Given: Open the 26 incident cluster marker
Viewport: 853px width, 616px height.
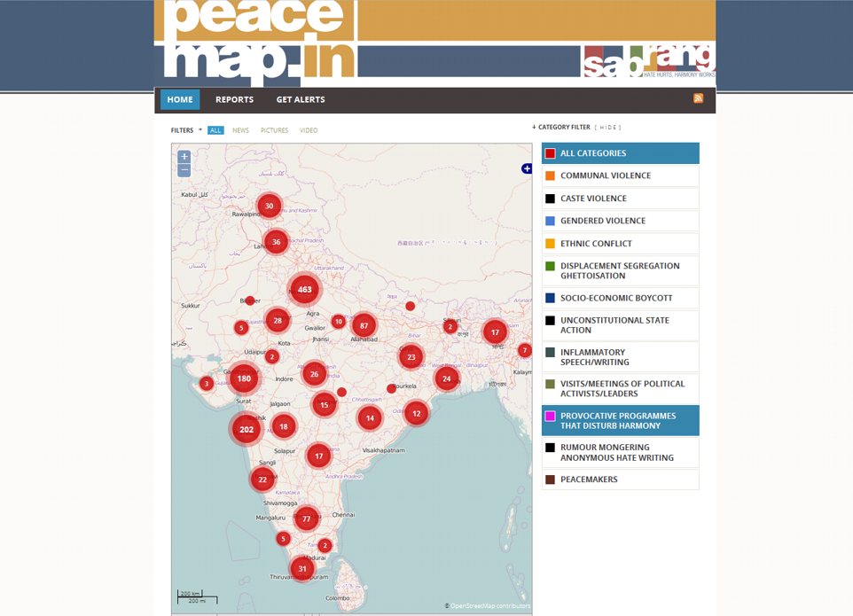Looking at the screenshot, I should [x=315, y=374].
